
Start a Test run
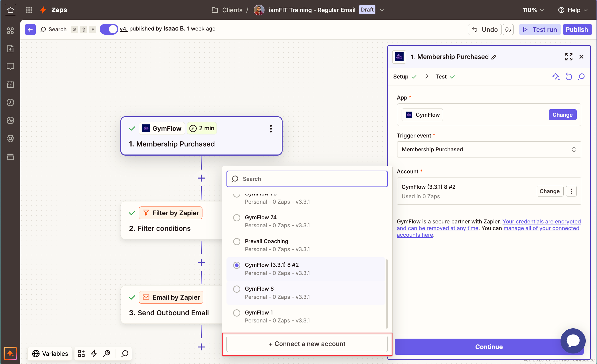click(x=540, y=29)
